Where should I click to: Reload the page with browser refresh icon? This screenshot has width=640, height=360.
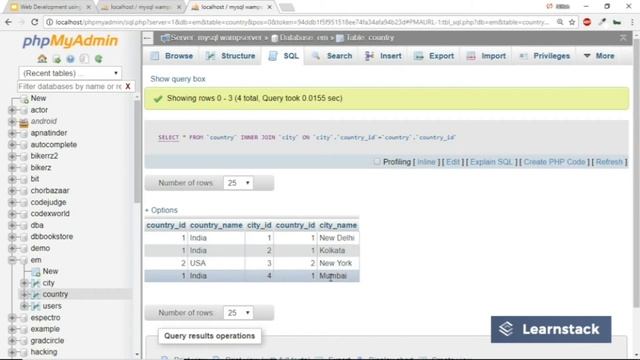(35, 22)
